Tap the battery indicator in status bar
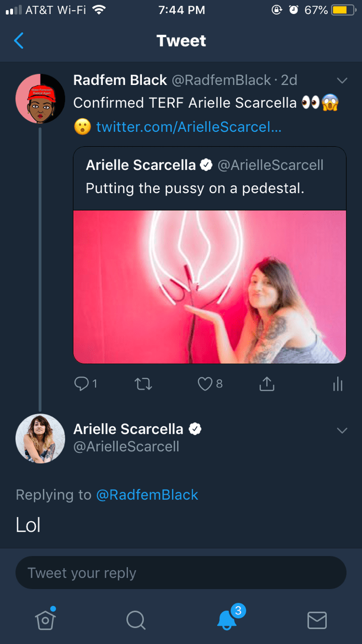Viewport: 362px width, 644px height. pyautogui.click(x=343, y=10)
